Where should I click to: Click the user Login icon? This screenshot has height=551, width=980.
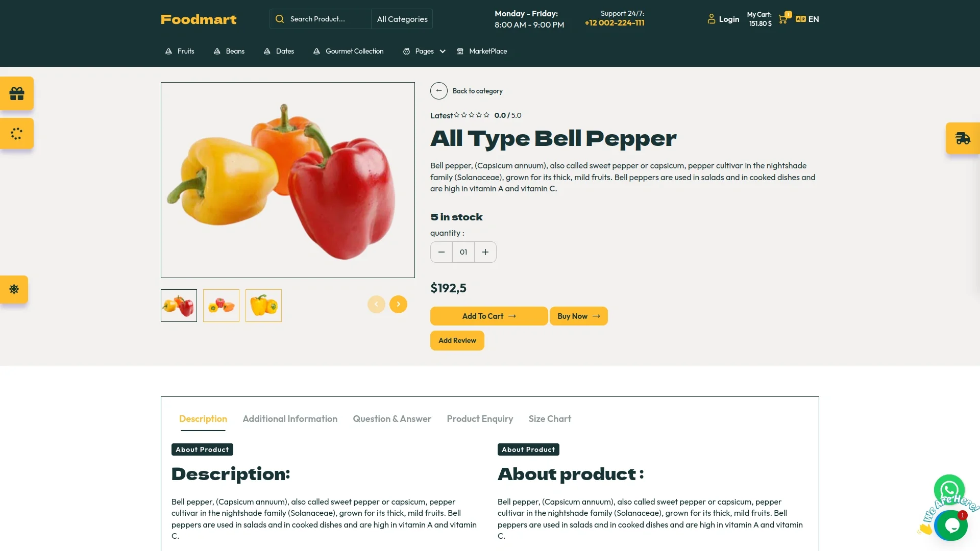[x=711, y=19]
